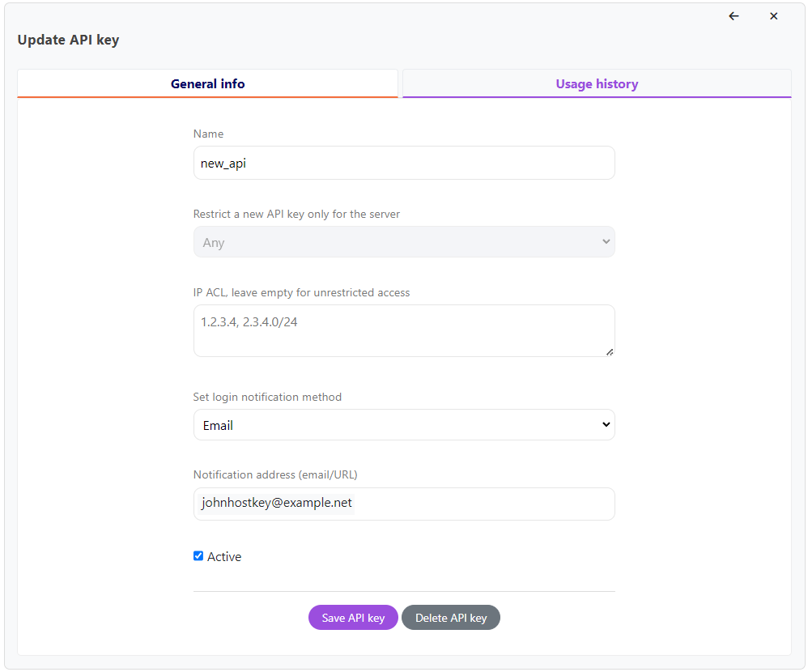This screenshot has width=808, height=672.
Task: Click the IP ACL textarea resize handle
Action: coord(609,351)
